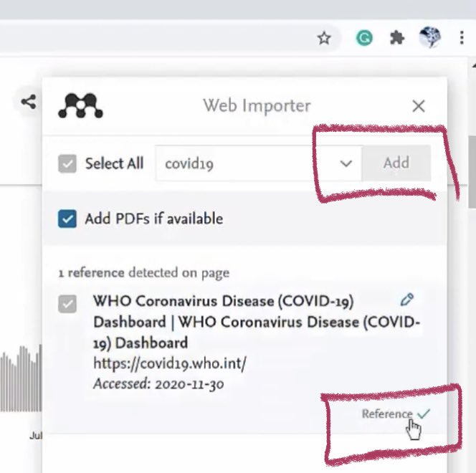
Task: Open the Chrome profile avatar
Action: 429,37
